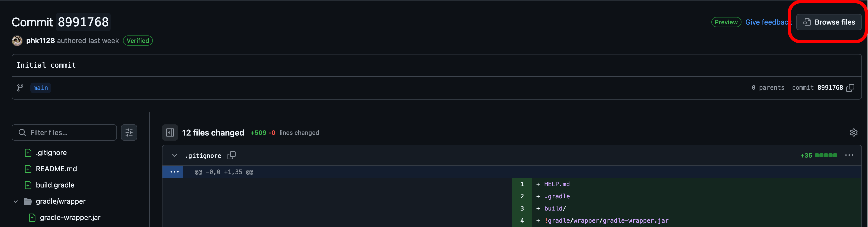Focus the Filter files search field
The image size is (868, 227).
tap(64, 133)
